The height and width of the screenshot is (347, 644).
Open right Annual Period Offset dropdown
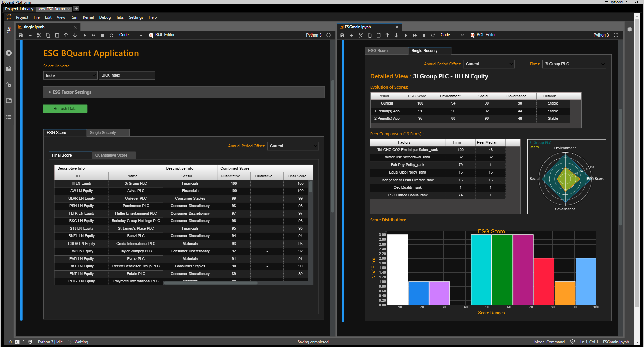coord(488,64)
